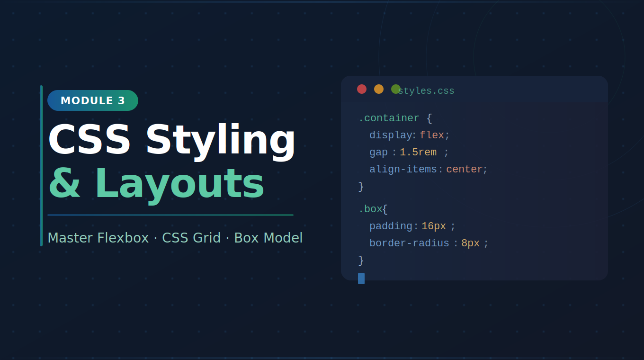
Task: Click the orange traffic-light circle
Action: coord(379,89)
